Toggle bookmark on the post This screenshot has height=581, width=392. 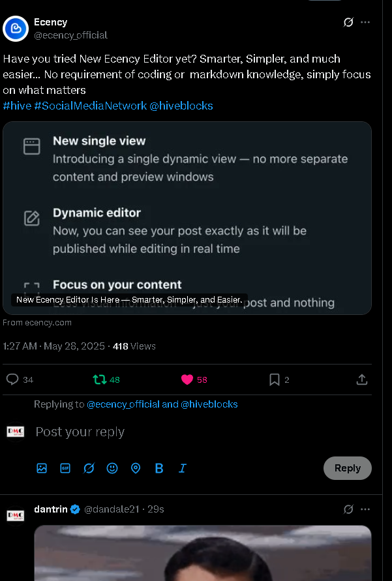[274, 380]
